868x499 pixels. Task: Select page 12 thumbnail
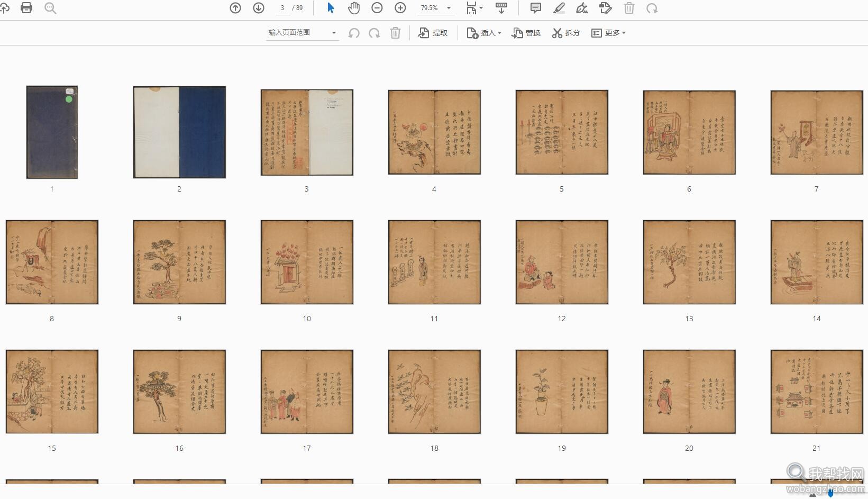click(x=562, y=262)
